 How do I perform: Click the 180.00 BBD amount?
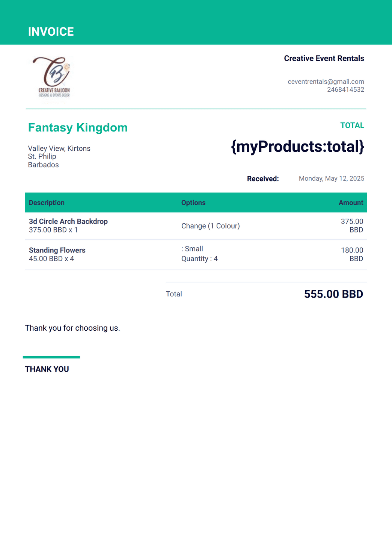point(352,254)
